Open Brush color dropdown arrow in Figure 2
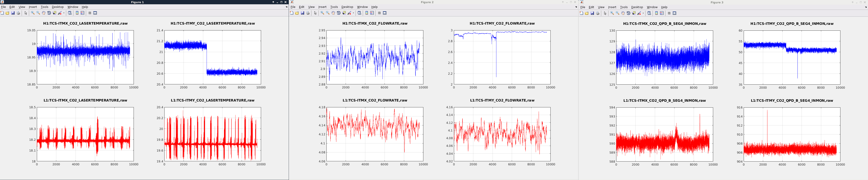This screenshot has width=868, height=180. point(354,13)
